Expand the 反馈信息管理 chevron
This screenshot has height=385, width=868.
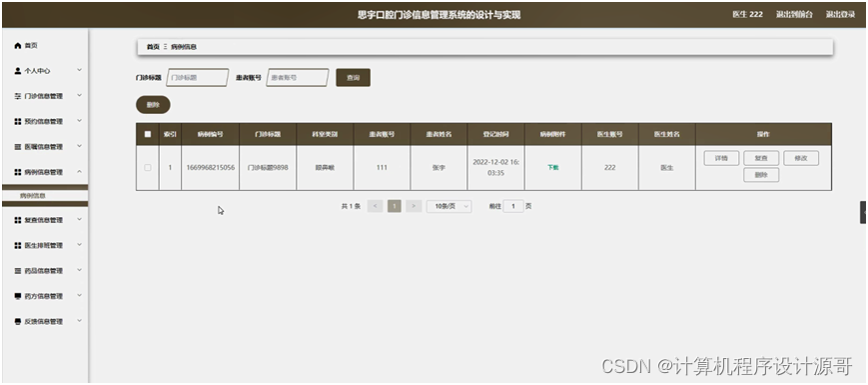pos(79,321)
